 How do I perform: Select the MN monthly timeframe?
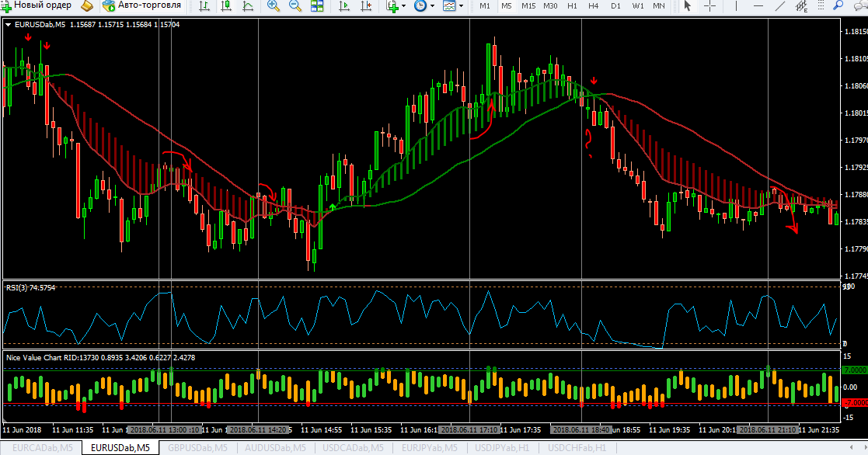pos(659,5)
